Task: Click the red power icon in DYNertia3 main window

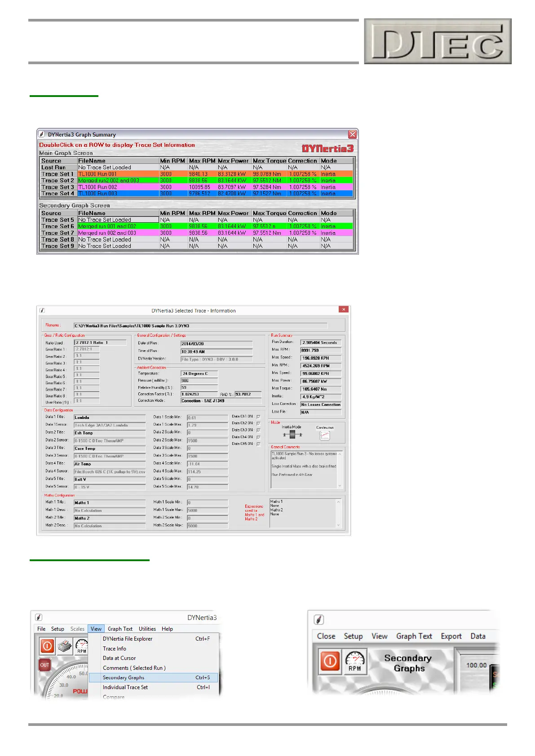Action: pyautogui.click(x=47, y=646)
